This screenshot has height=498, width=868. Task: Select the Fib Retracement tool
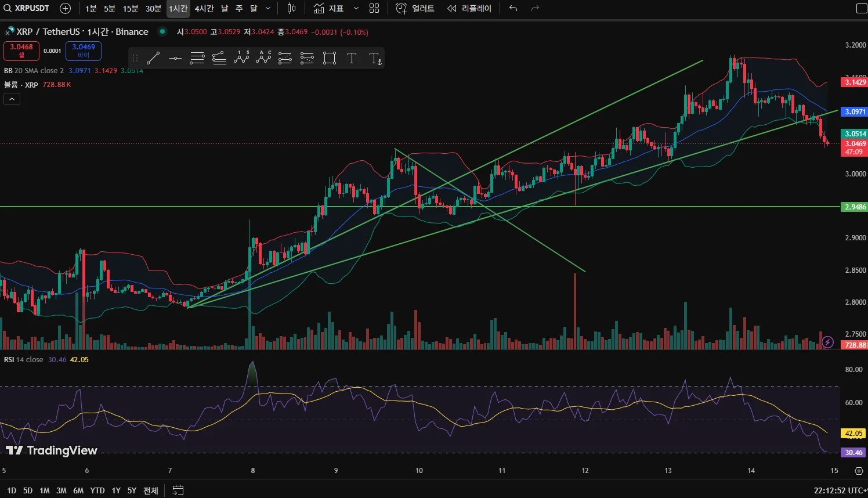click(x=197, y=58)
